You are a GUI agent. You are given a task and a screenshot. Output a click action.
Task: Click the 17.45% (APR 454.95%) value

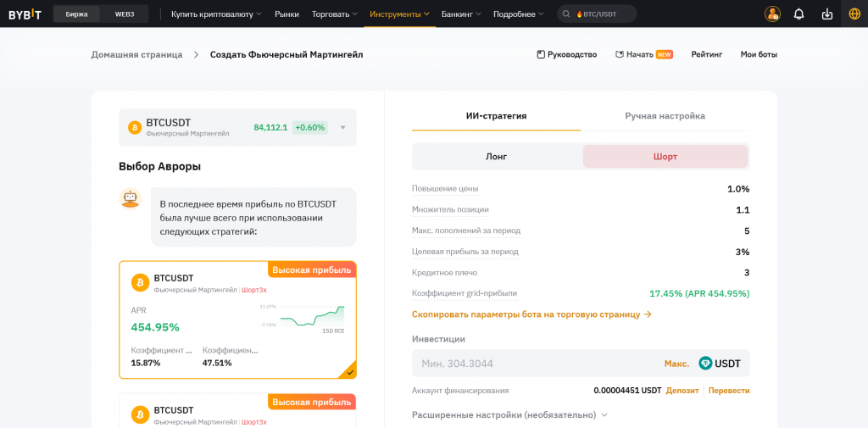pyautogui.click(x=699, y=293)
